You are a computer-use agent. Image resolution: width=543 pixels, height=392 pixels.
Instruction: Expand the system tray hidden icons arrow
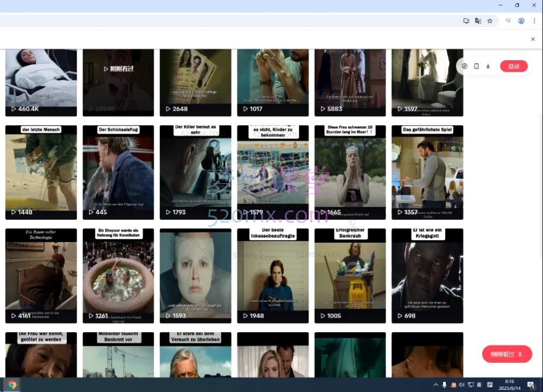(435, 385)
